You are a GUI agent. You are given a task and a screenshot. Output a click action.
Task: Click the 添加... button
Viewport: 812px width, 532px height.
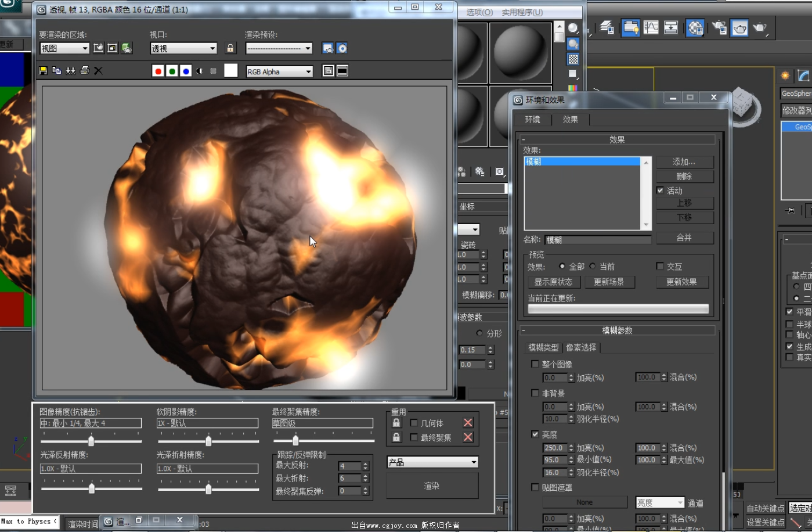(684, 162)
